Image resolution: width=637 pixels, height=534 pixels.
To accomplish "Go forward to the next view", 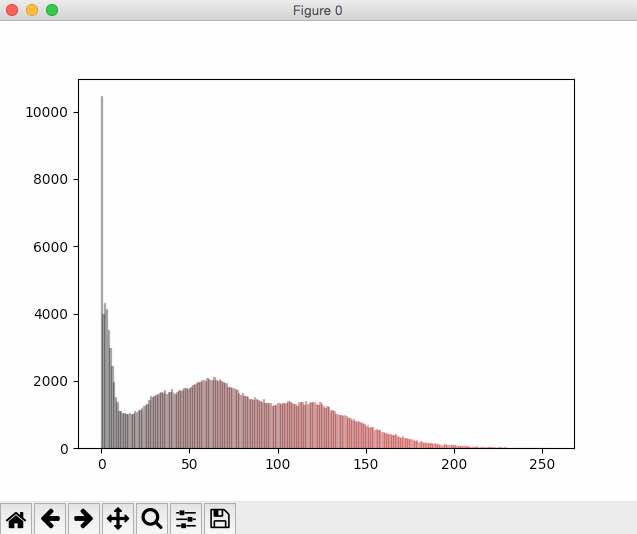I will click(x=84, y=519).
